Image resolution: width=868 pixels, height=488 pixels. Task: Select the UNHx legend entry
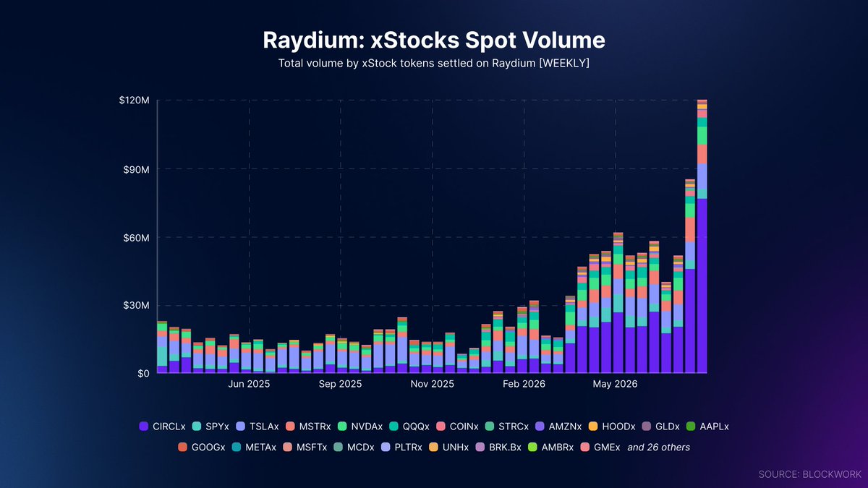pyautogui.click(x=451, y=448)
